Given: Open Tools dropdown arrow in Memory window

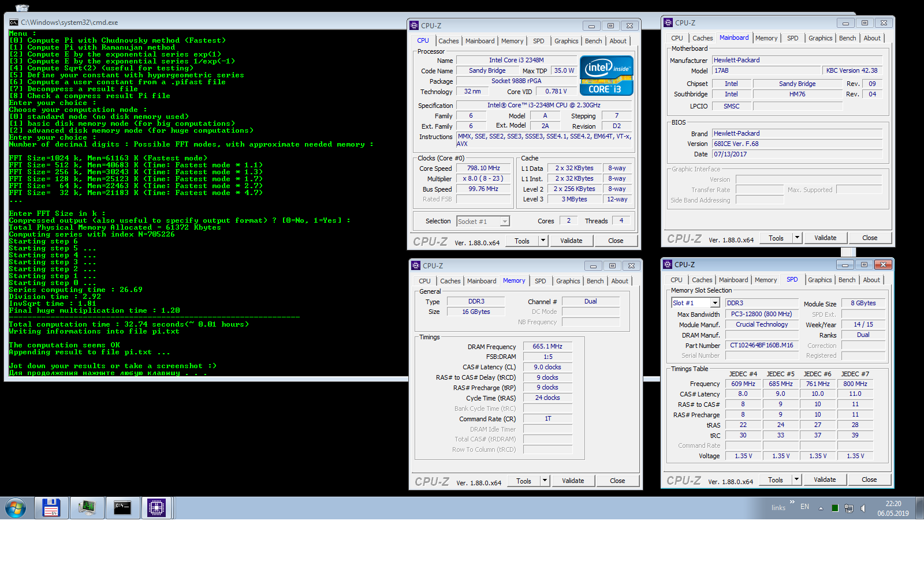Looking at the screenshot, I should [x=545, y=481].
